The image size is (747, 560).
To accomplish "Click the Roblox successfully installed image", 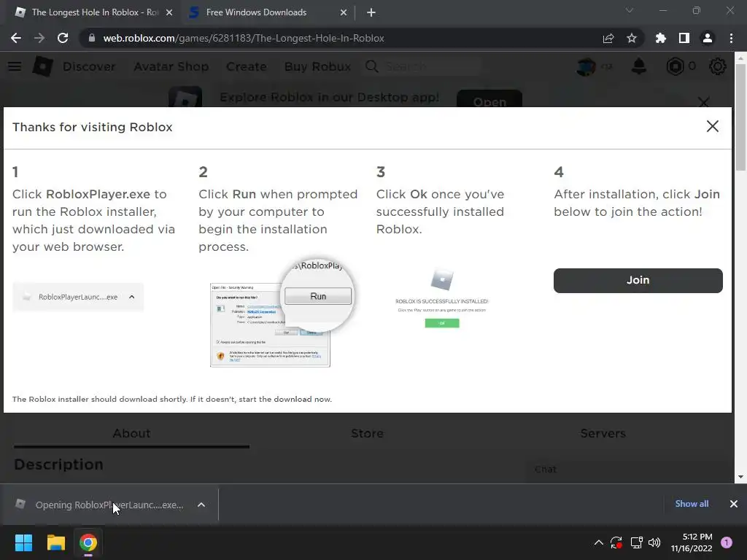I will 441,297.
